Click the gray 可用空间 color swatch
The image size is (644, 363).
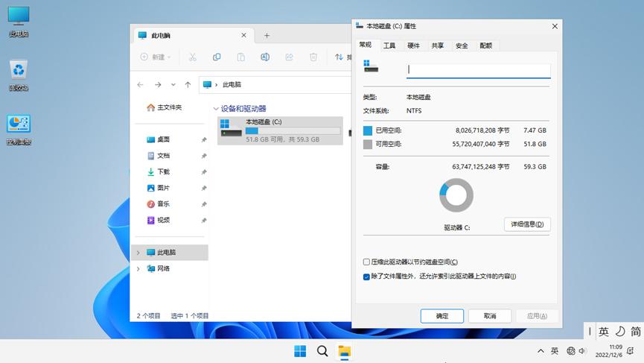[368, 145]
